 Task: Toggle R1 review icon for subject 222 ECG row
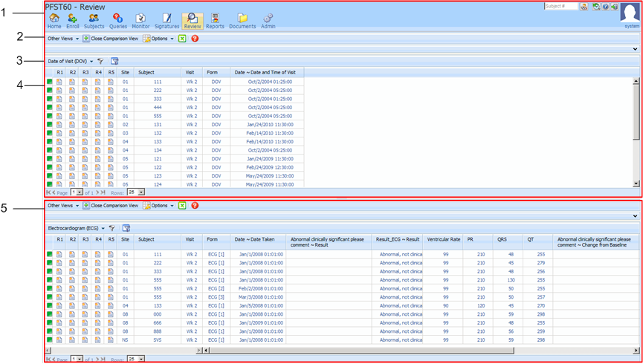point(60,263)
